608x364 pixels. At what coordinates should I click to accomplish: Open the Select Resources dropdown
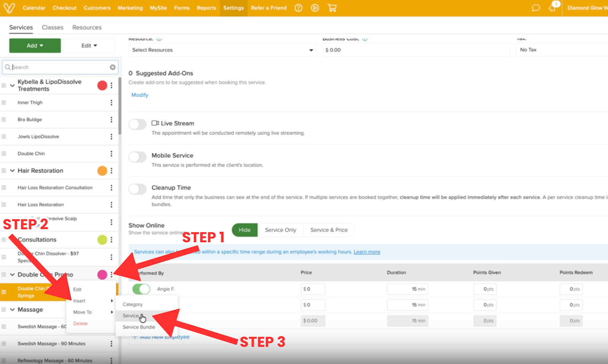click(x=222, y=50)
